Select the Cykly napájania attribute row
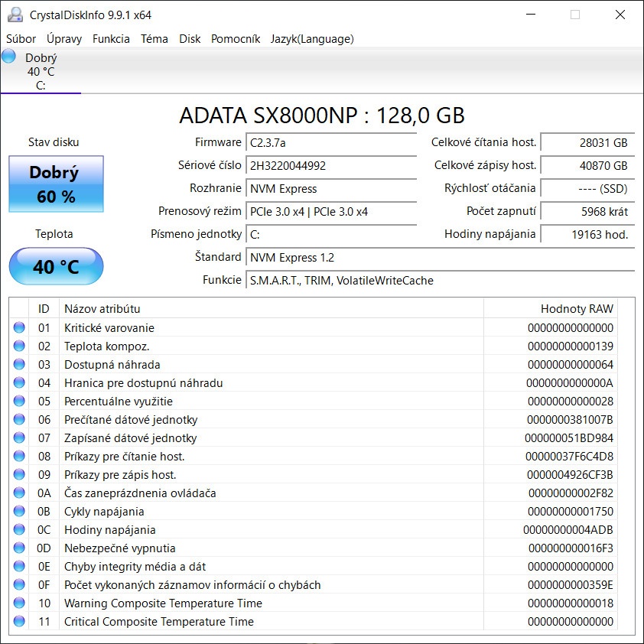Screen dimensions: 644x644 (x=314, y=512)
